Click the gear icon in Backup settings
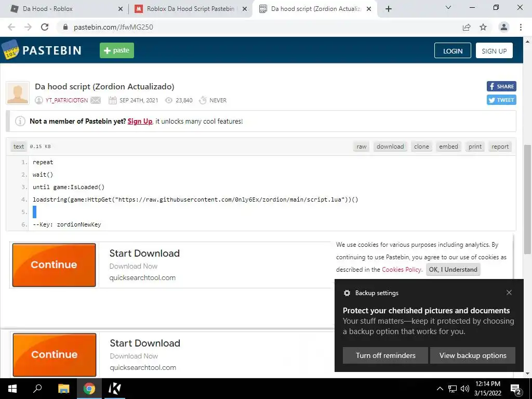The image size is (532, 399). pyautogui.click(x=347, y=293)
